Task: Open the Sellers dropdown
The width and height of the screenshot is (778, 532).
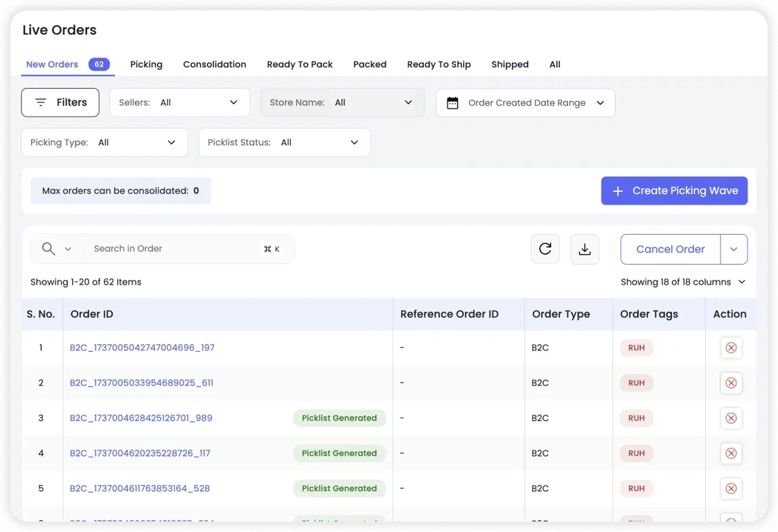Action: coord(179,103)
